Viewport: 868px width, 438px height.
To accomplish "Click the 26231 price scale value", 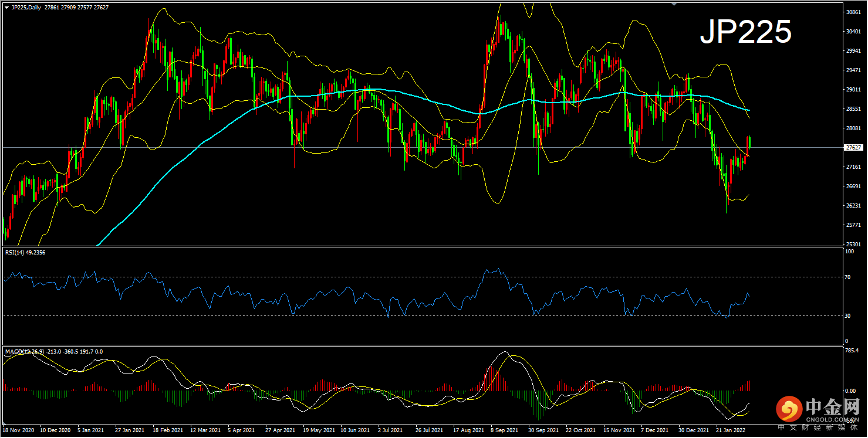I will point(854,206).
